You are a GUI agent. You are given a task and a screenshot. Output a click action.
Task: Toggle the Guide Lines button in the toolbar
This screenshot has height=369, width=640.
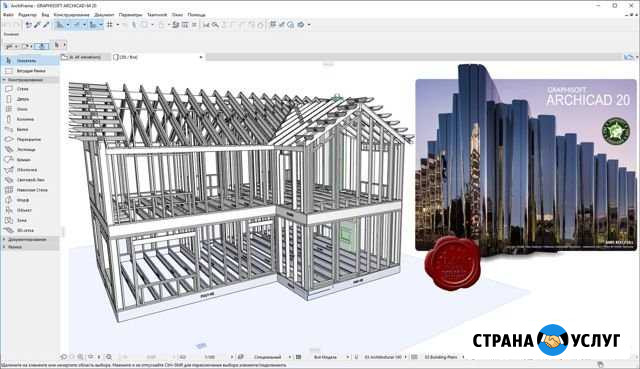[x=60, y=25]
